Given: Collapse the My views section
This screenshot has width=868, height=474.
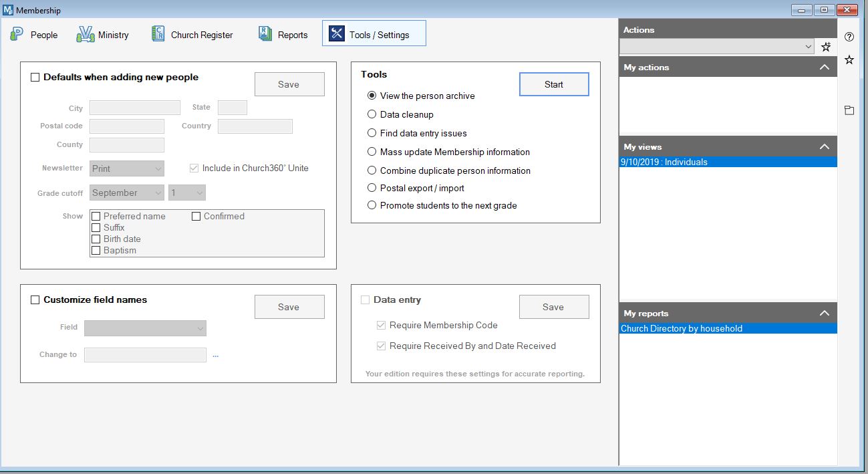Looking at the screenshot, I should [824, 147].
